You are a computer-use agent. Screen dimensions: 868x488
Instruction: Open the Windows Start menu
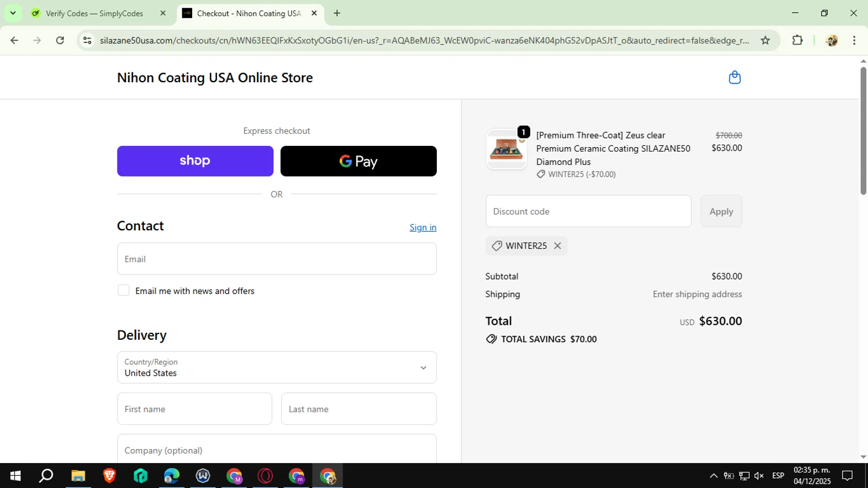click(x=16, y=476)
